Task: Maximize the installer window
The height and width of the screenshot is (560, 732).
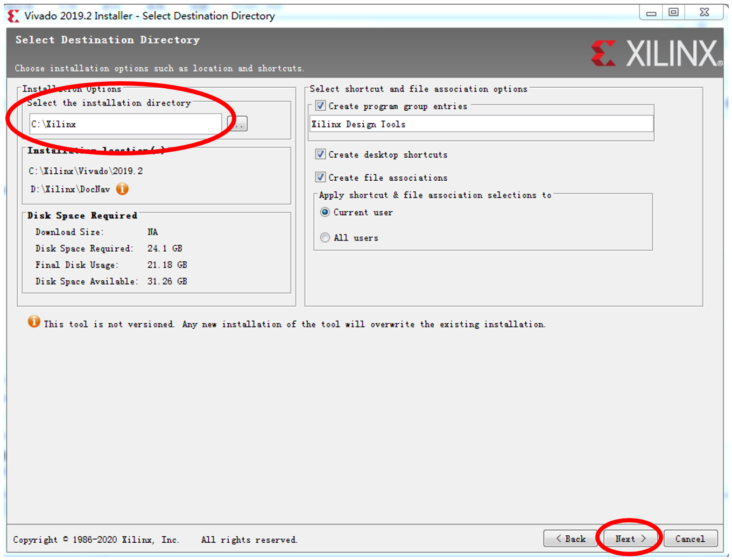Action: [x=674, y=12]
